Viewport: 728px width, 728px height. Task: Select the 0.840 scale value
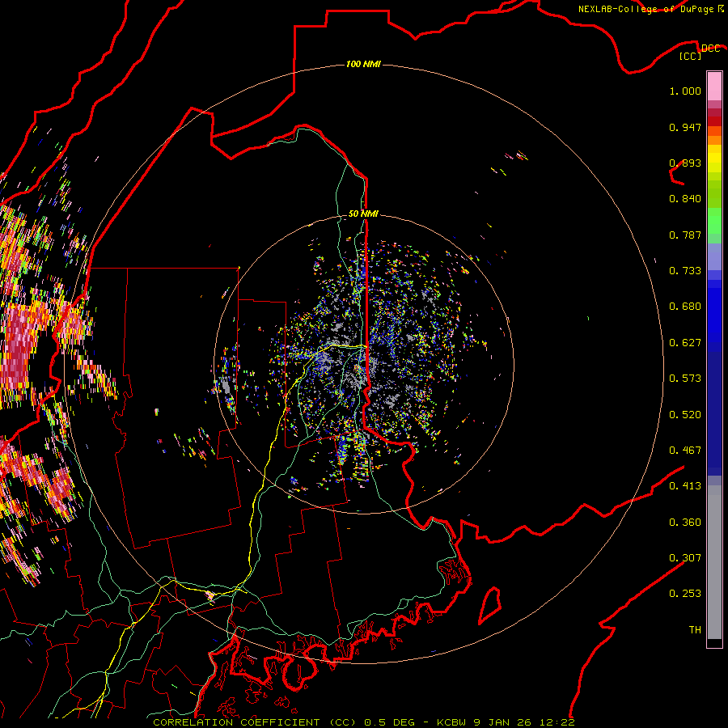[685, 199]
